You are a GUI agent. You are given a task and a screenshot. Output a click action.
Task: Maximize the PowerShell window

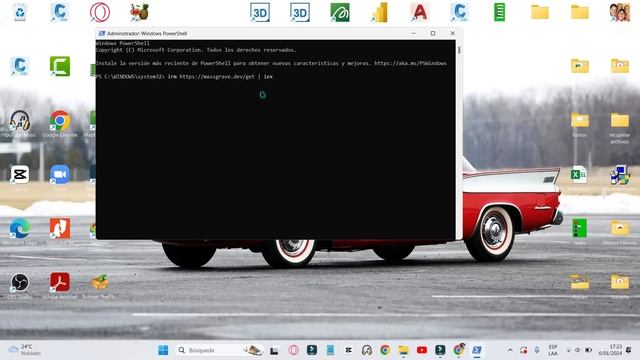433,33
